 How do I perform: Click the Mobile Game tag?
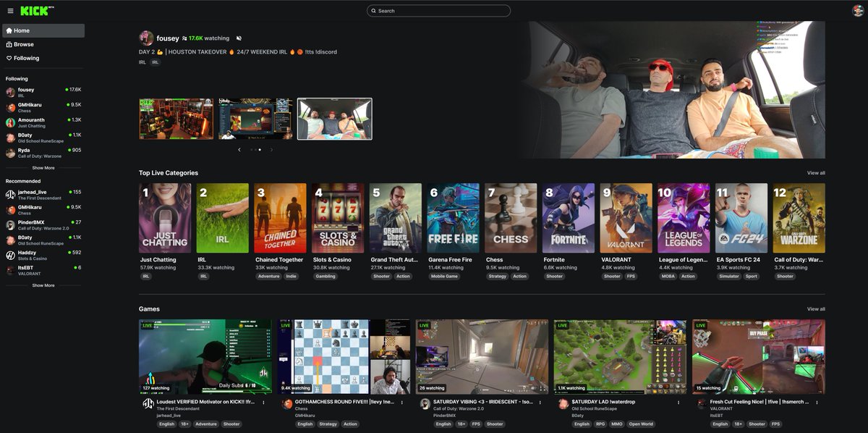(x=446, y=276)
